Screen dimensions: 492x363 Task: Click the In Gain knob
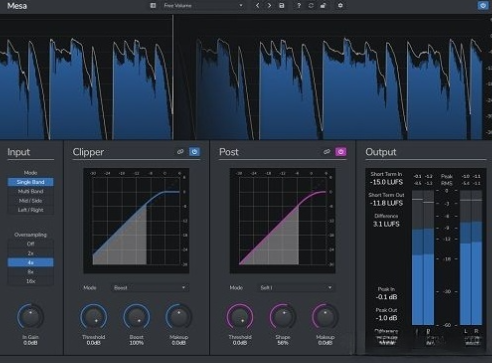coord(30,316)
